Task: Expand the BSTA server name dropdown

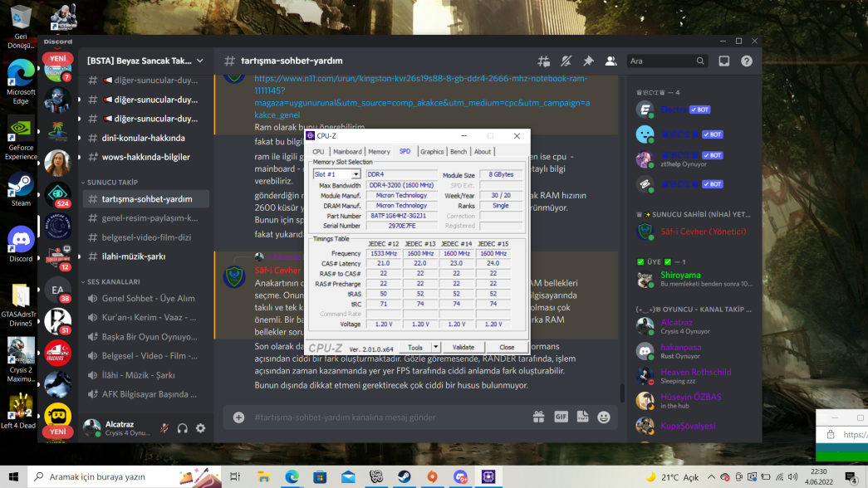Action: pos(200,61)
